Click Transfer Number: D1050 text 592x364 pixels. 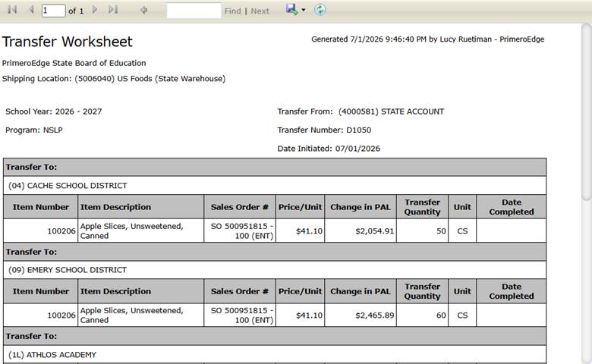click(324, 130)
